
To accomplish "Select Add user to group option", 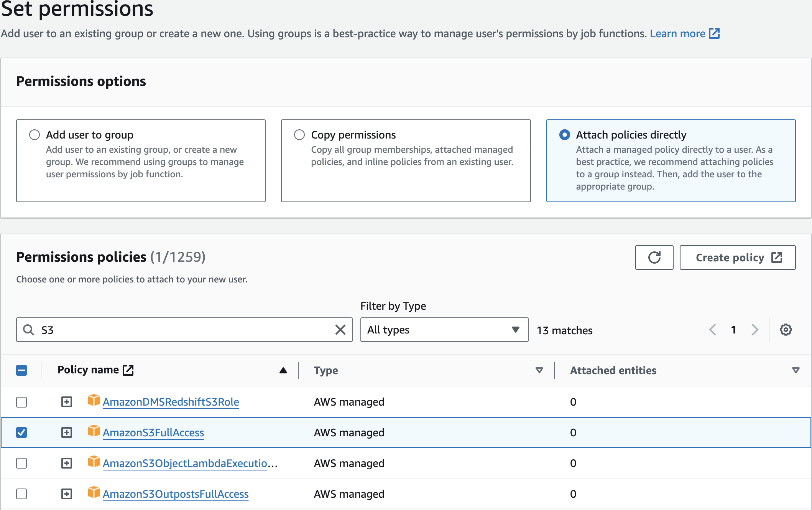I will (35, 135).
